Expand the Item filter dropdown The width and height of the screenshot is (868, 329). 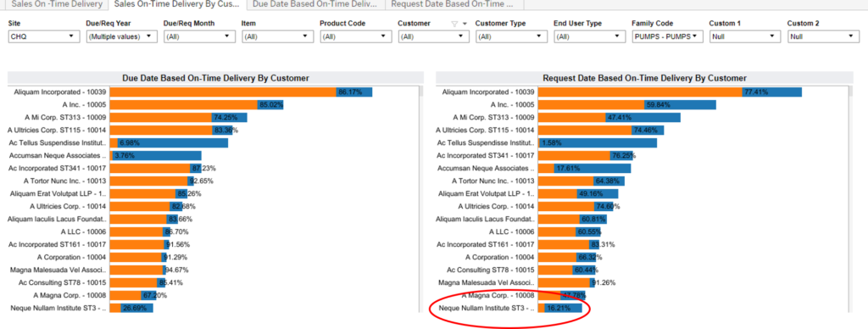[x=277, y=36]
